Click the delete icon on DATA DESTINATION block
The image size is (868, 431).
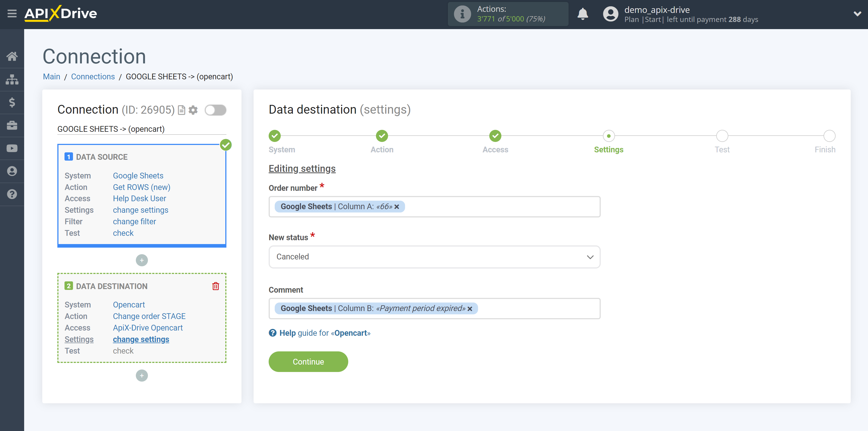point(217,286)
